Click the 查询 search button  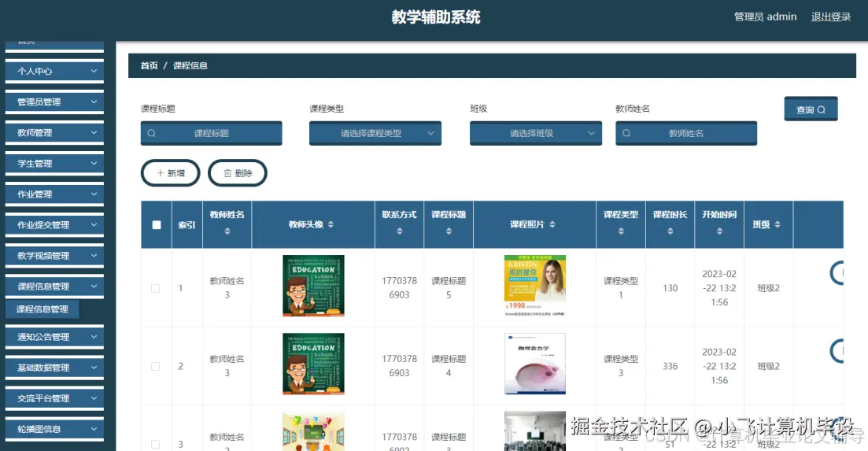tap(811, 109)
